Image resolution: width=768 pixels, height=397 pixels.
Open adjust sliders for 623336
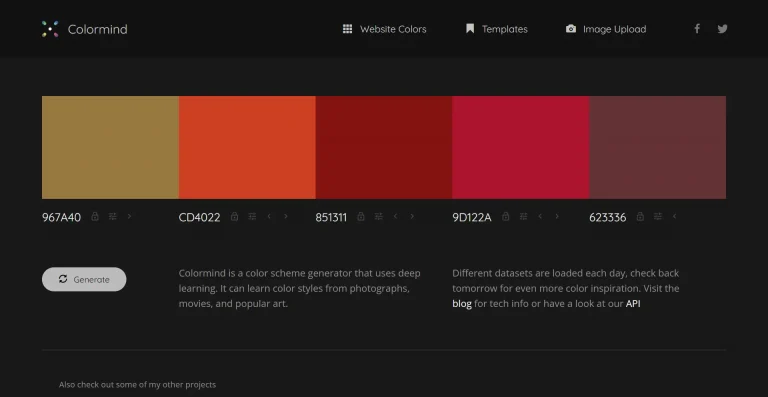[658, 216]
